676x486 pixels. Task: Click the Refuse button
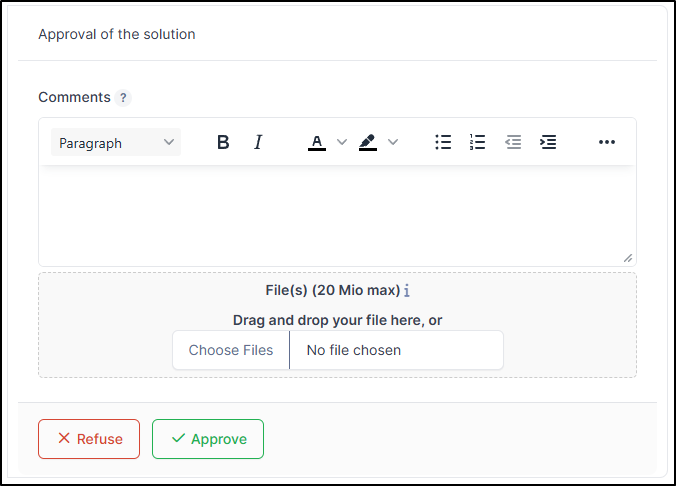(89, 439)
